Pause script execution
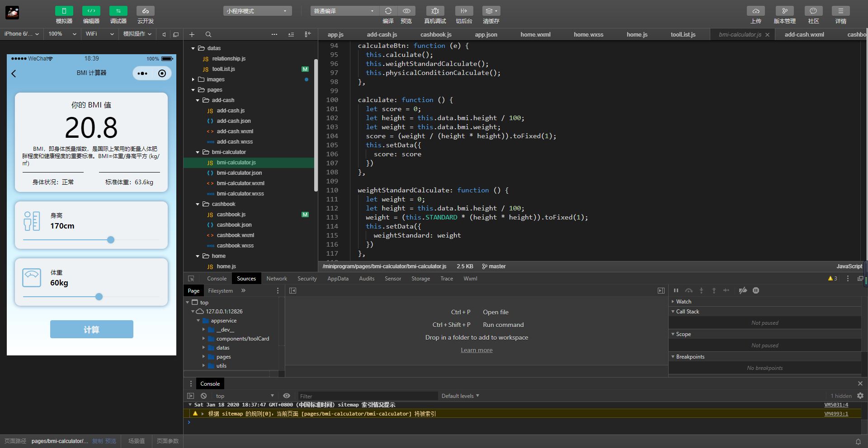868x448 pixels. point(676,291)
